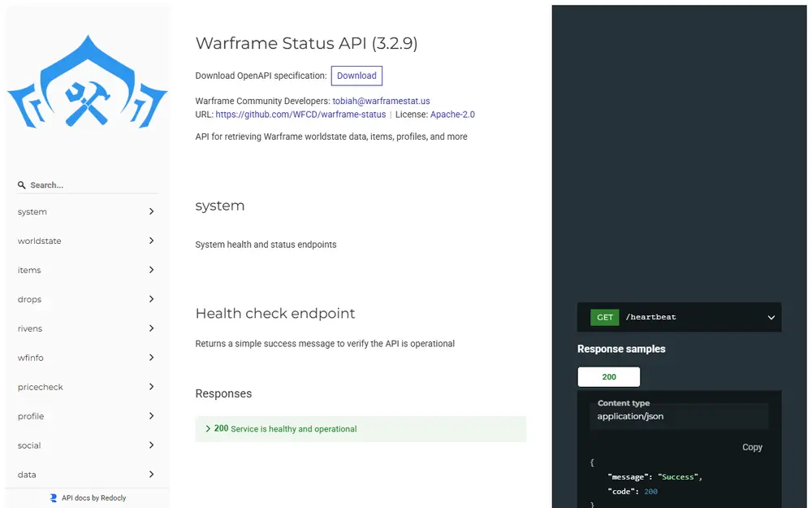Click the 'Response samples' heading
The image size is (812, 508).
(621, 349)
